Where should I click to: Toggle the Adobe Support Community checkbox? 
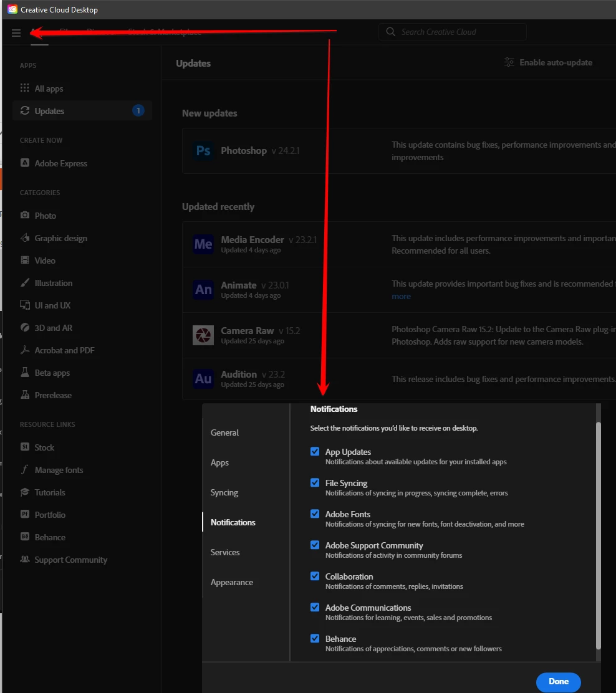[315, 545]
